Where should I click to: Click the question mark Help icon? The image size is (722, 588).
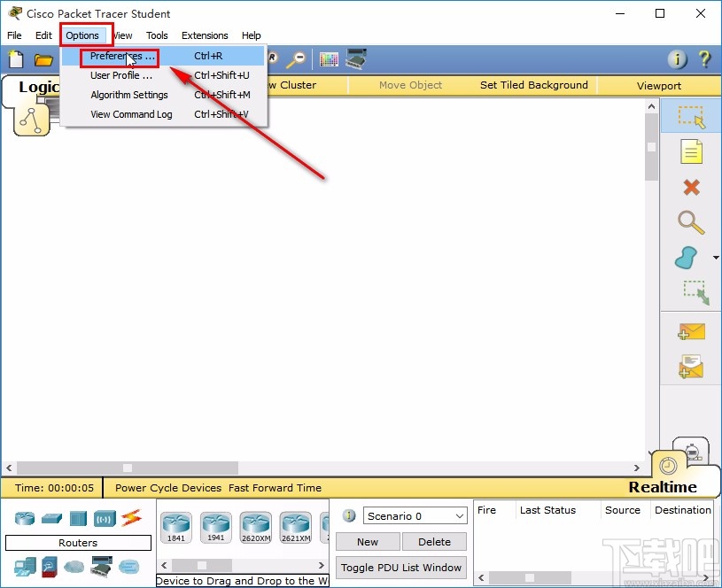tap(704, 59)
